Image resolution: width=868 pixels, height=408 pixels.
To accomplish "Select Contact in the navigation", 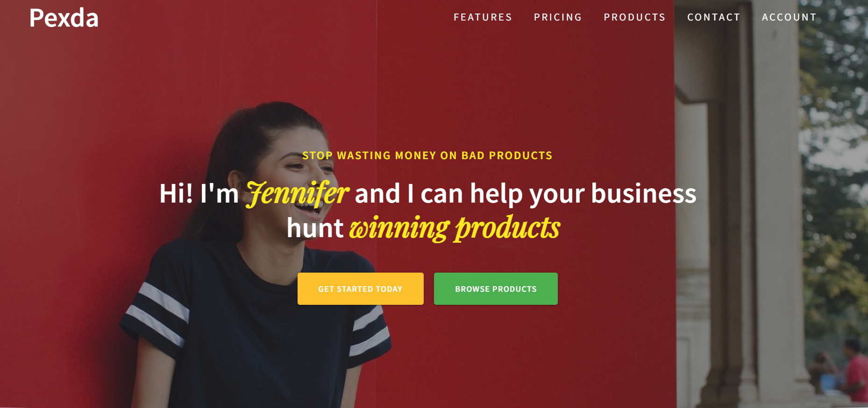I will point(713,17).
